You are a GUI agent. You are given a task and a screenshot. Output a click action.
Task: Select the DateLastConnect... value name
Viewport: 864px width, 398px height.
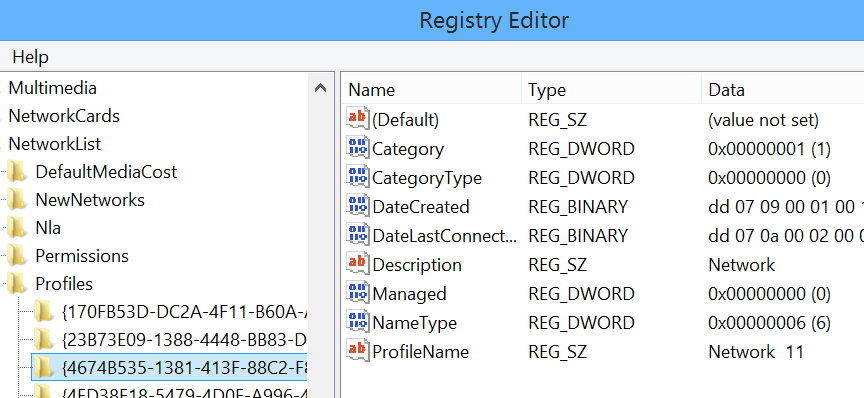[x=445, y=236]
